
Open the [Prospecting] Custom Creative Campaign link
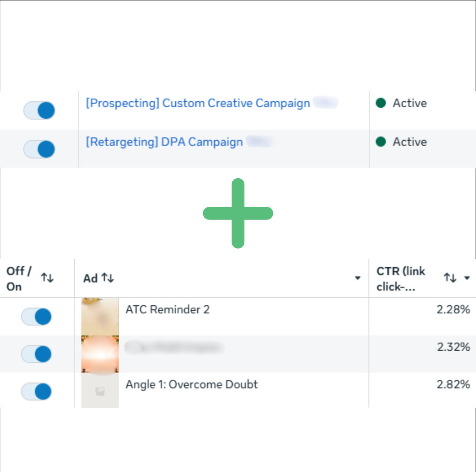(x=198, y=103)
